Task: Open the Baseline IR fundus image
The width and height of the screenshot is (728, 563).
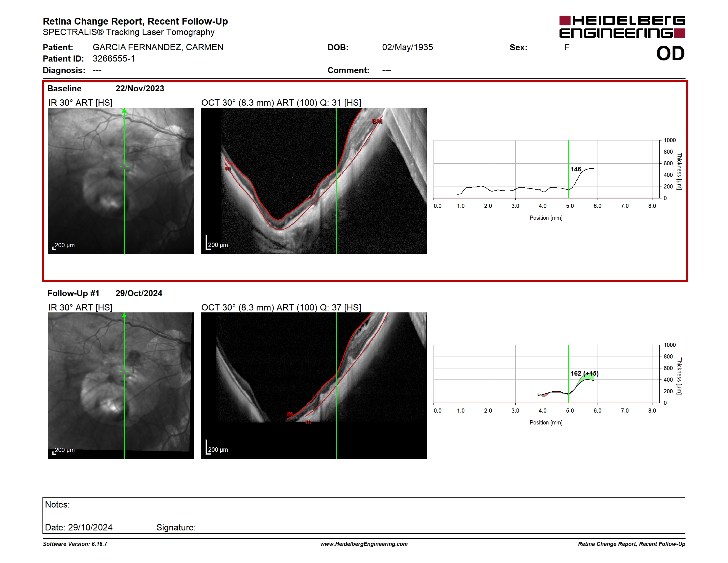Action: click(121, 181)
